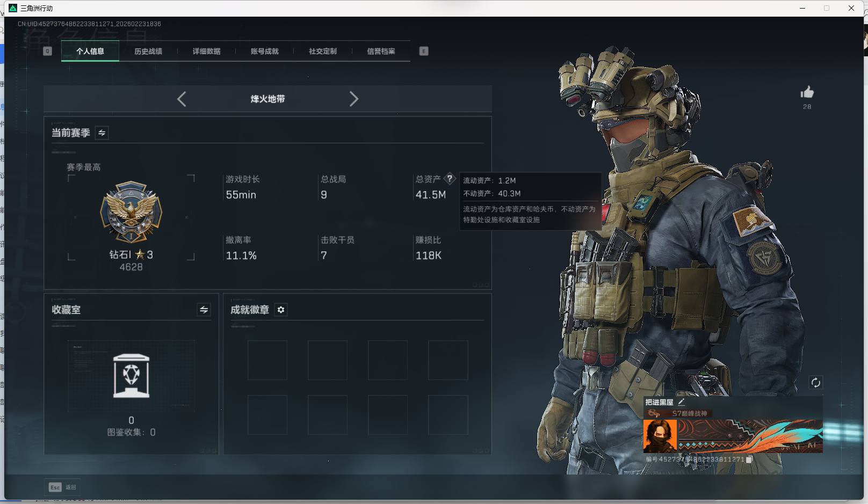
Task: Click the player avatar portrait
Action: coord(660,436)
